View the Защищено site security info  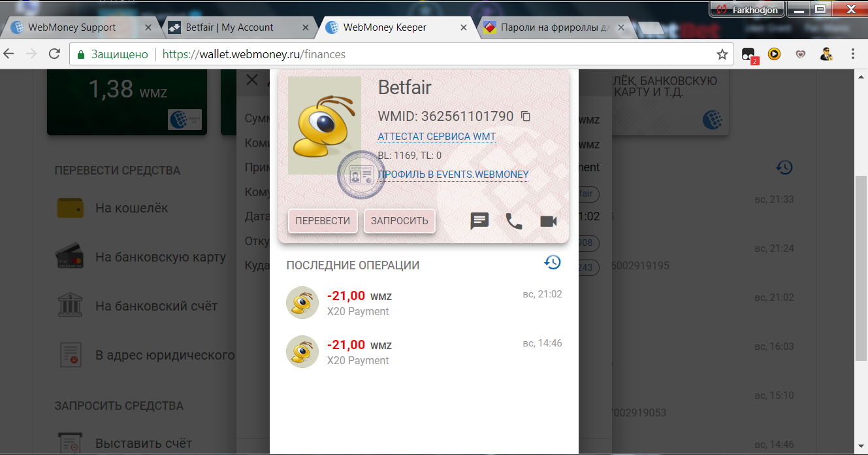[x=112, y=54]
